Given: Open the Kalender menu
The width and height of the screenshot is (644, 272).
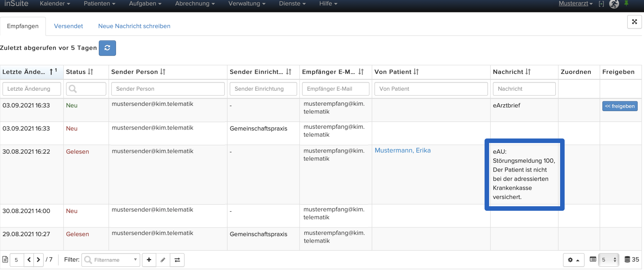Looking at the screenshot, I should pos(55,3).
